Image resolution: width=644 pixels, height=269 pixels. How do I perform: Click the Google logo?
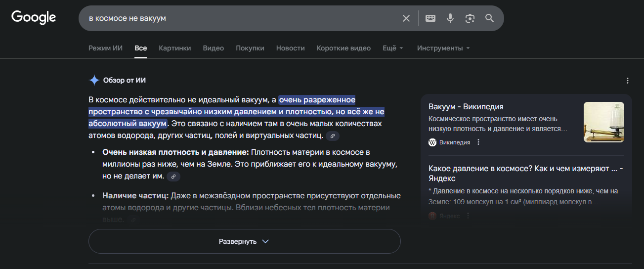click(34, 18)
